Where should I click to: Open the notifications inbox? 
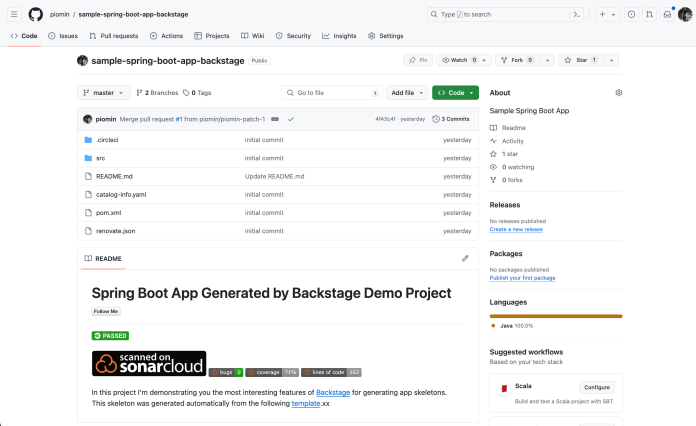pos(667,14)
